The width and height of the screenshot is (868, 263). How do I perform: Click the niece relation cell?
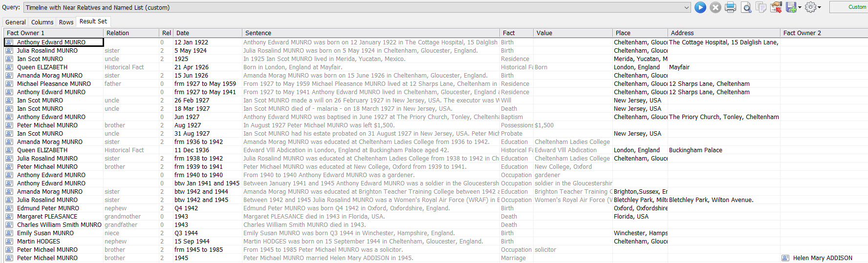coord(112,233)
